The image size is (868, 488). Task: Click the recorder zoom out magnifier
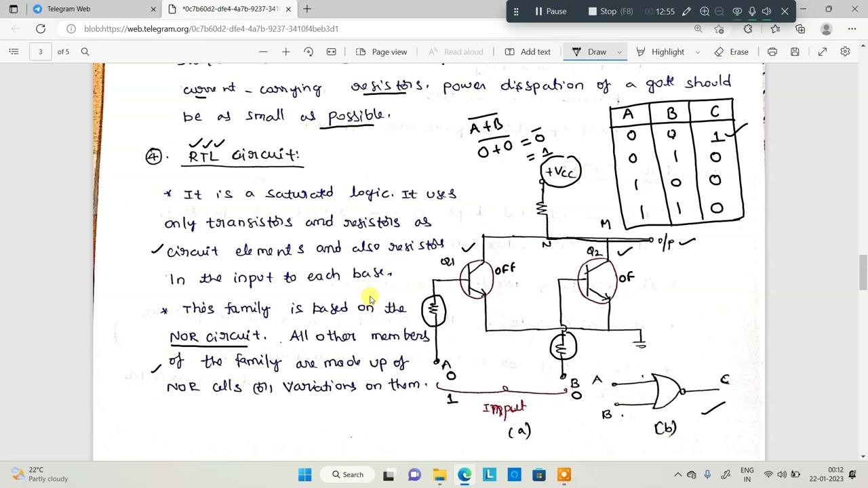pos(719,11)
